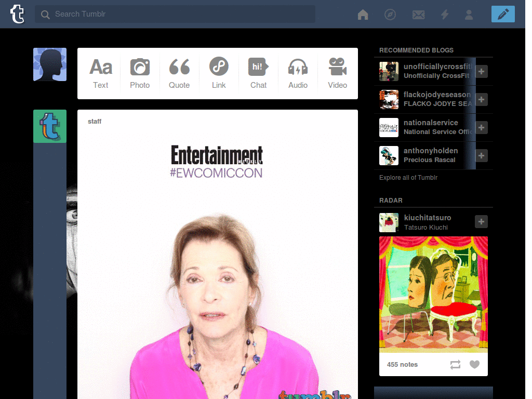This screenshot has height=399, width=532.
Task: Click nationalservice avatar thumbnail
Action: click(x=389, y=128)
